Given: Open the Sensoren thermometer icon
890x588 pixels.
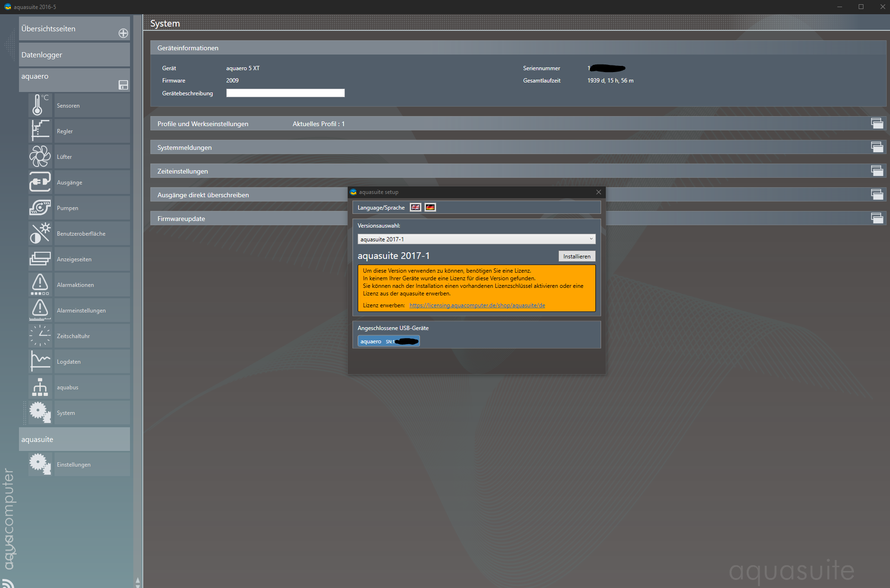Looking at the screenshot, I should coord(40,105).
